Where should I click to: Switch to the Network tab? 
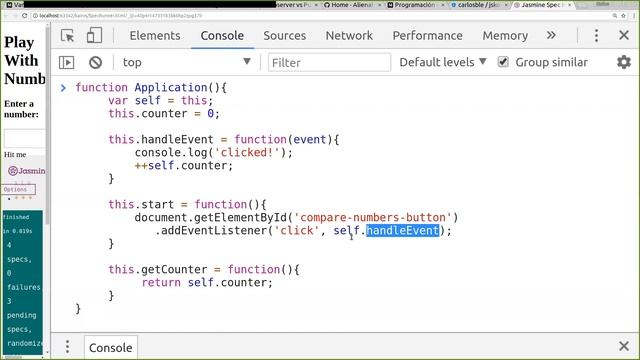pos(349,36)
